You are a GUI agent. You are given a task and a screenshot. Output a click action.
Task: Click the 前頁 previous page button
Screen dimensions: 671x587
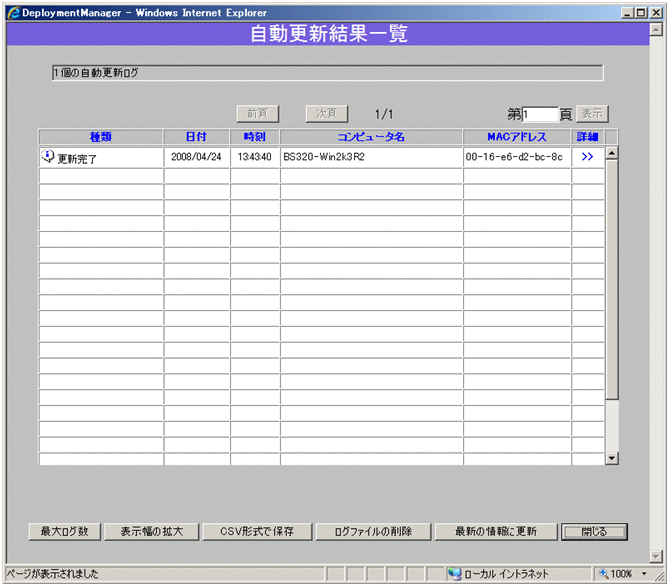point(258,114)
